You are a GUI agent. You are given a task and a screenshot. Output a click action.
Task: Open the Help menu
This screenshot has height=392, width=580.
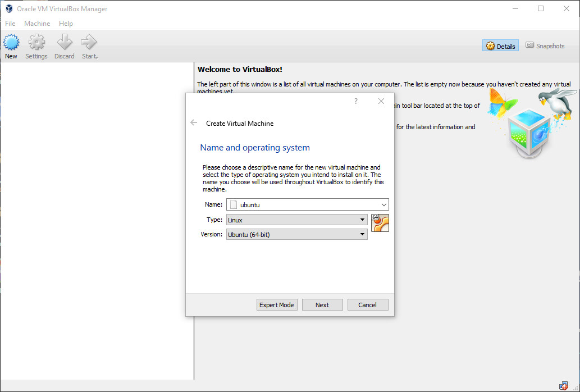[66, 23]
